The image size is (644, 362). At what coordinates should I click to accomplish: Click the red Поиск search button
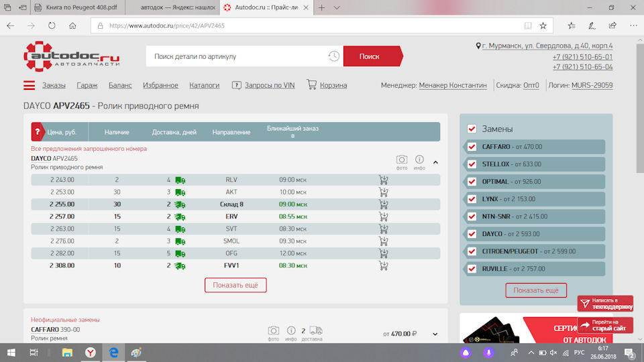(x=372, y=56)
